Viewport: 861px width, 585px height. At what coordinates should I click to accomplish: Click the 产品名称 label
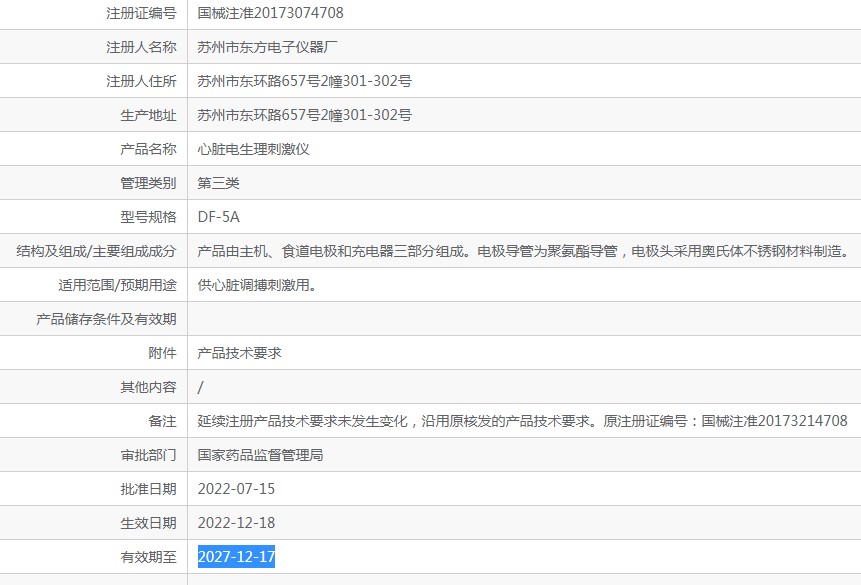click(148, 149)
